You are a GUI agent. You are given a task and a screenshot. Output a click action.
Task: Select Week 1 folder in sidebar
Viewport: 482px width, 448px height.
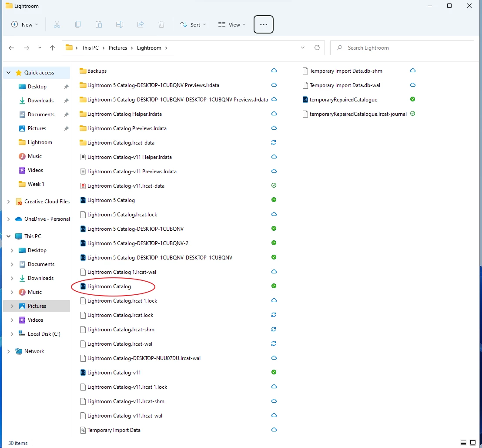pyautogui.click(x=36, y=184)
